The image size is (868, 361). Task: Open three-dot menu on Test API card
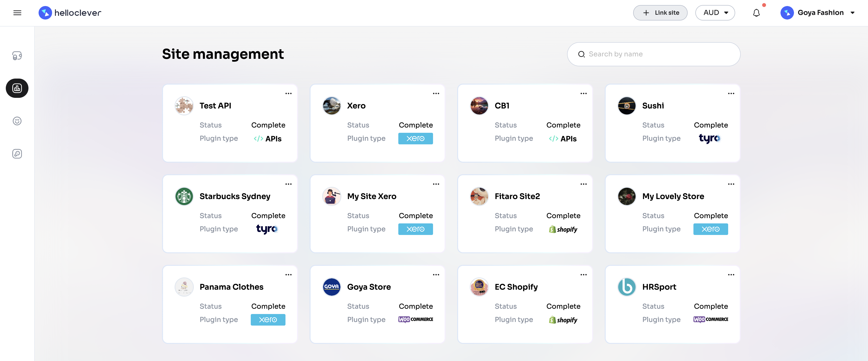(x=288, y=93)
